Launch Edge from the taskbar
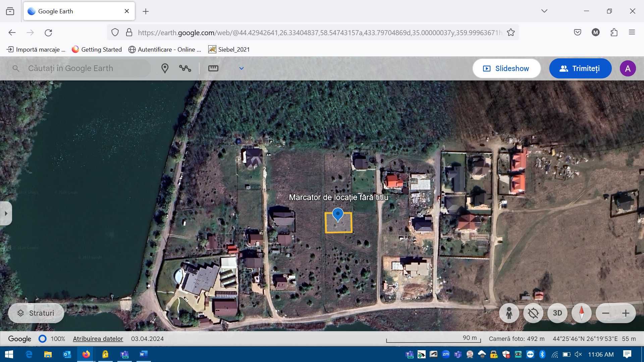The image size is (644, 362). click(29, 354)
